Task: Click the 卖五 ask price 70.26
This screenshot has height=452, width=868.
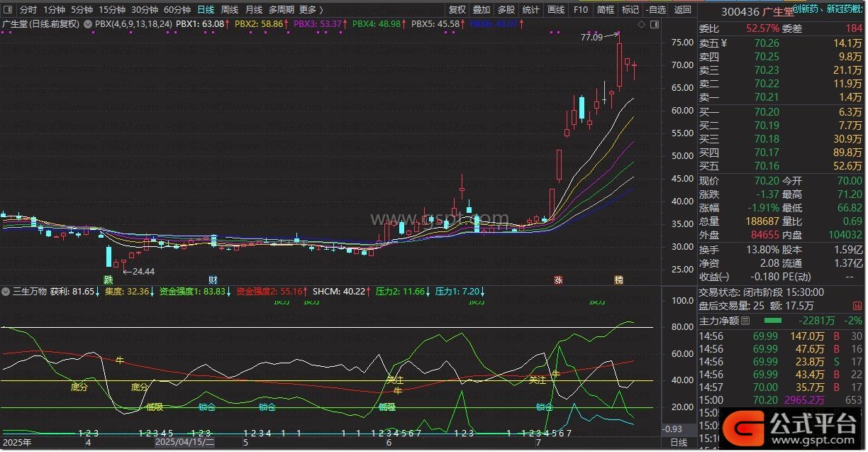Action: pyautogui.click(x=767, y=43)
